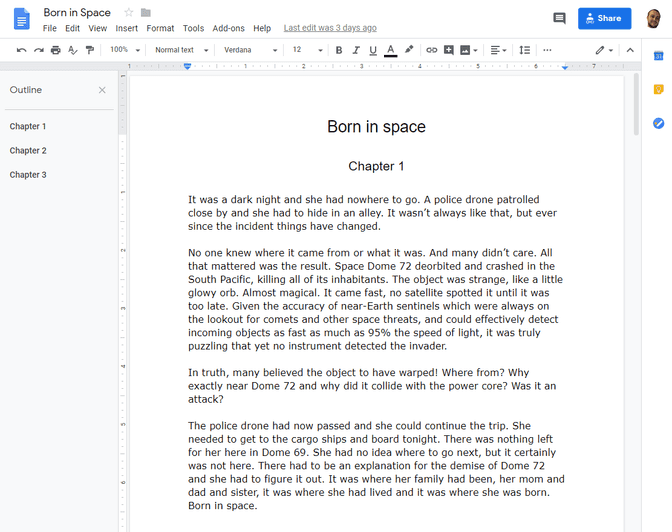Redo the last action
The width and height of the screenshot is (672, 532).
click(x=39, y=50)
